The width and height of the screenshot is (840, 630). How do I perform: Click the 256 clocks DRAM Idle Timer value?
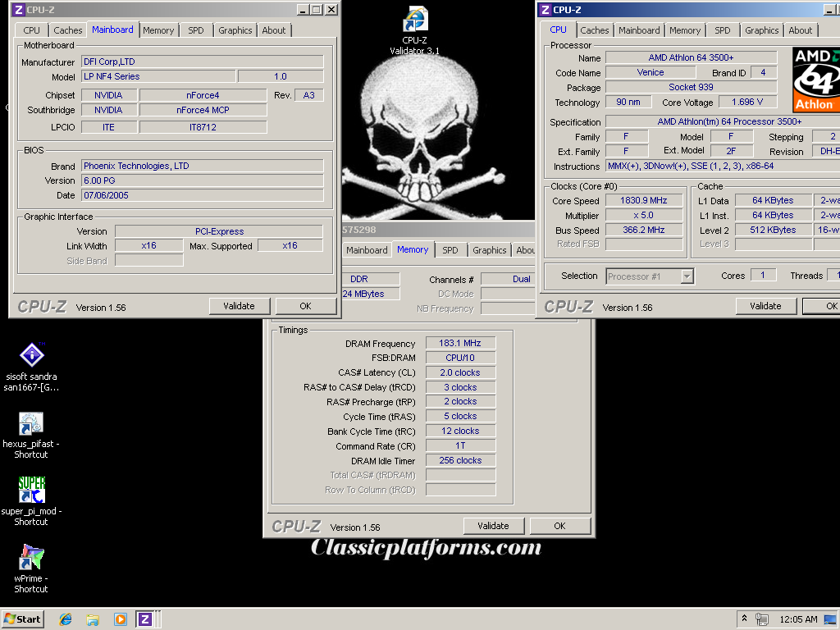coord(460,460)
